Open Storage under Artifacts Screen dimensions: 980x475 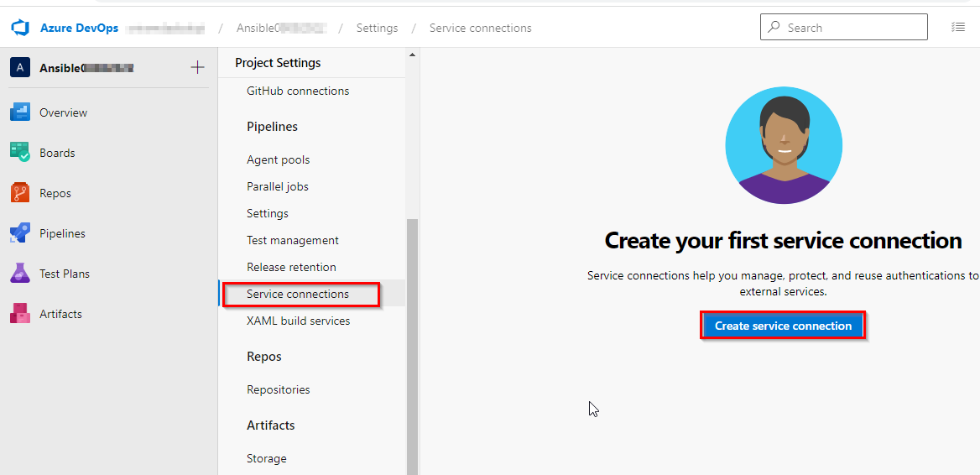tap(267, 458)
